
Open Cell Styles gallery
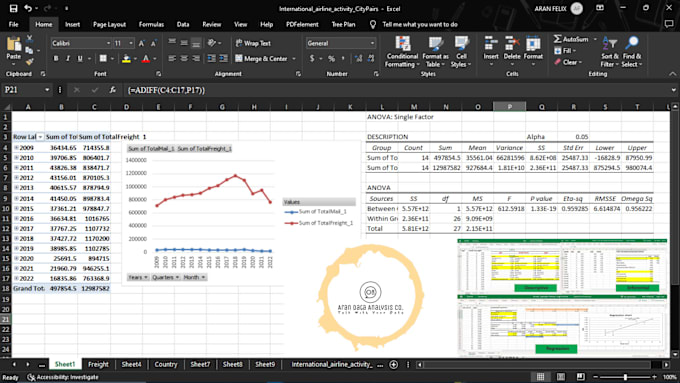point(461,52)
